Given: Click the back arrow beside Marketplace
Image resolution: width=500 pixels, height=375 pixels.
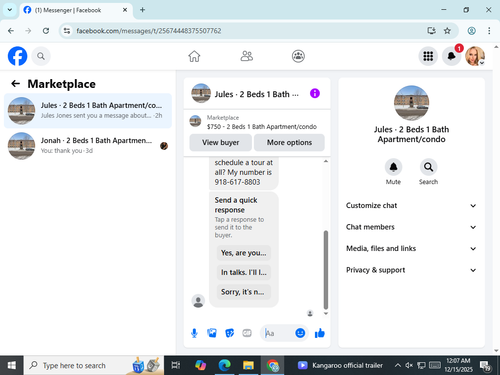Looking at the screenshot, I should (x=15, y=83).
